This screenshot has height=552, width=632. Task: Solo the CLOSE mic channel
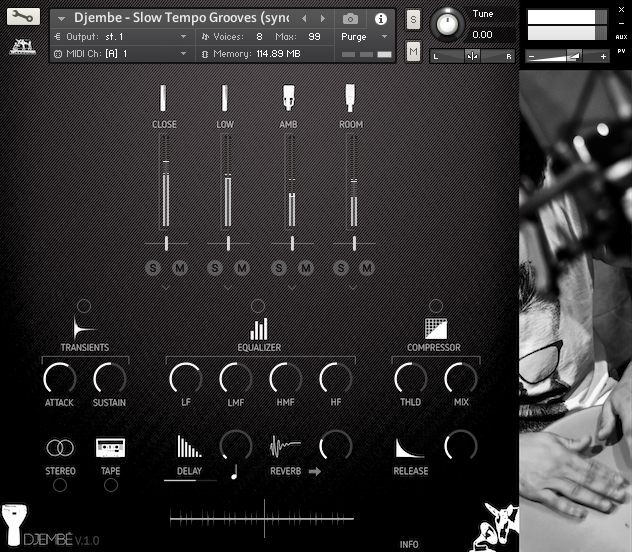(153, 268)
